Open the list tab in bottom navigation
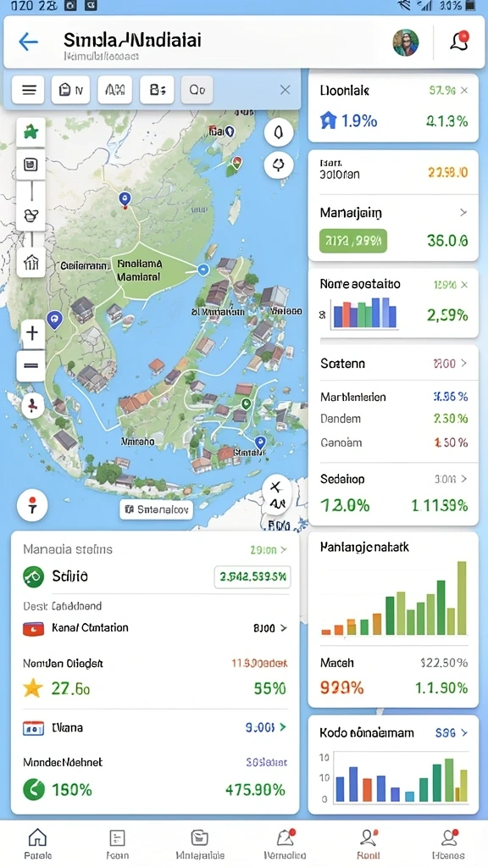Image resolution: width=488 pixels, height=868 pixels. 117,844
